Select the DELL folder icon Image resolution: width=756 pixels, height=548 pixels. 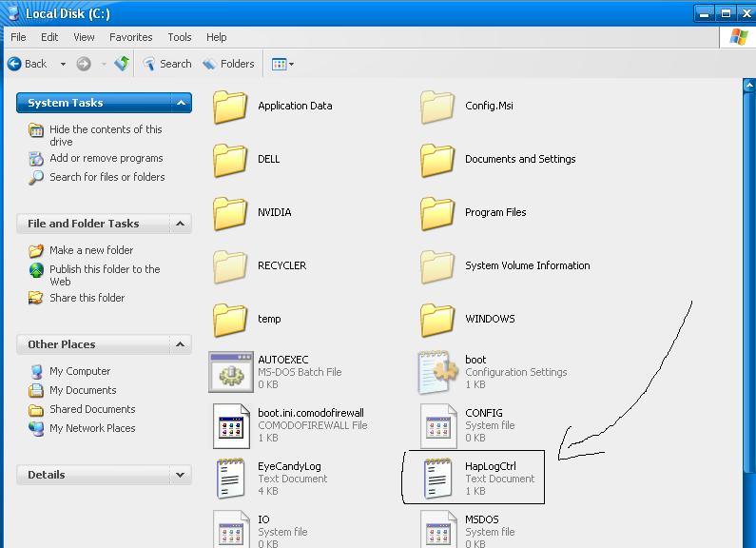230,160
